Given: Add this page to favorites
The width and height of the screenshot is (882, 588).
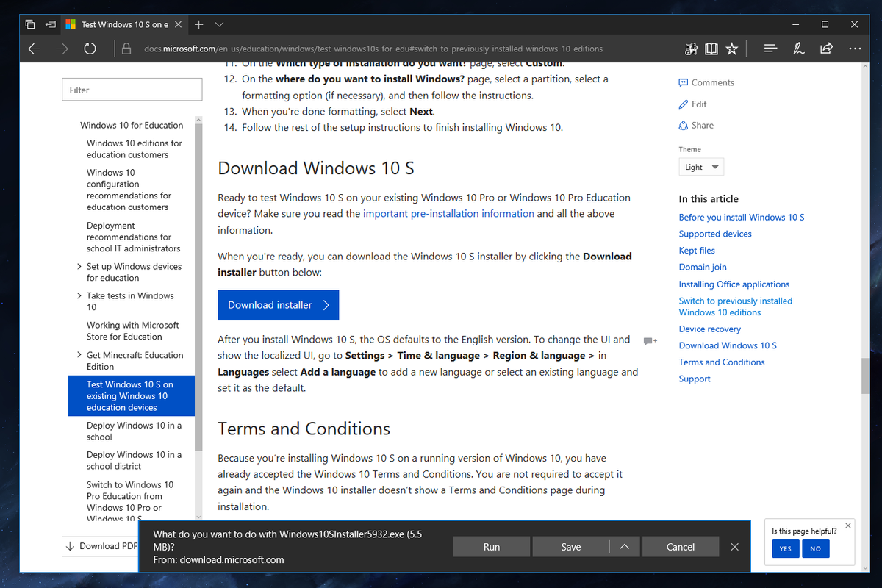Looking at the screenshot, I should [731, 48].
